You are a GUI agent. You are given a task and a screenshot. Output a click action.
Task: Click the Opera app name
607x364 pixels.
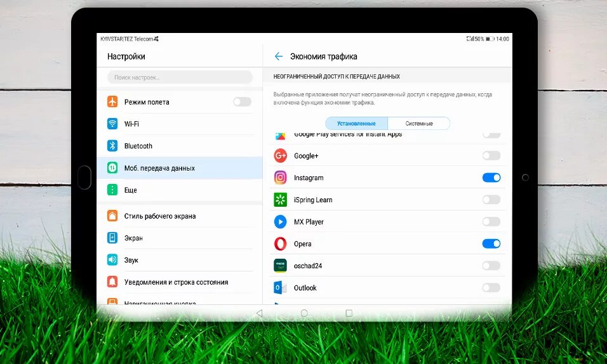(x=303, y=244)
